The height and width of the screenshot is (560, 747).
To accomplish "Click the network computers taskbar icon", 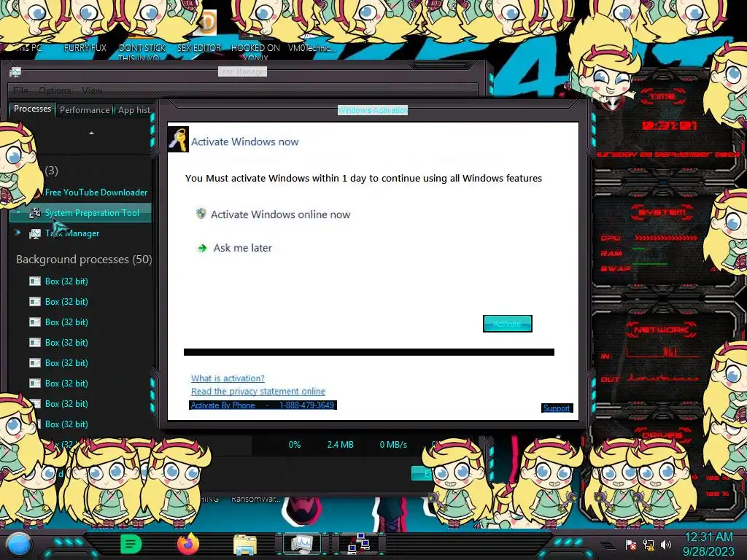I will click(x=359, y=544).
